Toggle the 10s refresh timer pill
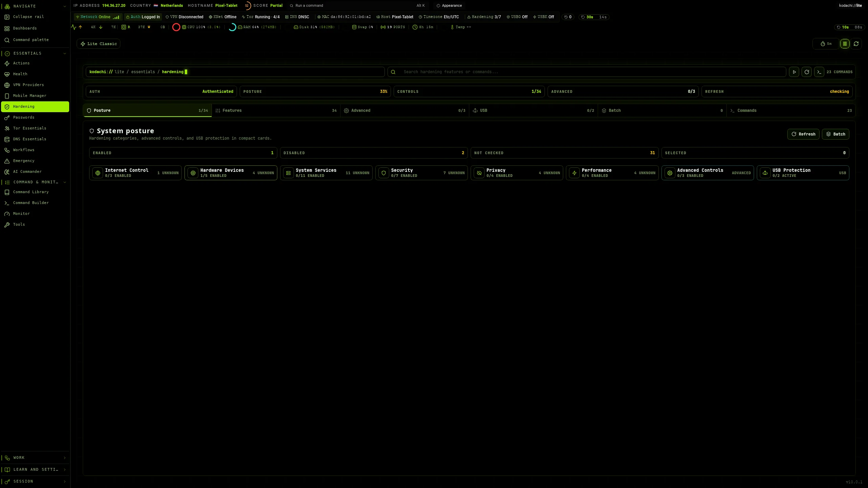The height and width of the screenshot is (488, 868). [x=849, y=27]
